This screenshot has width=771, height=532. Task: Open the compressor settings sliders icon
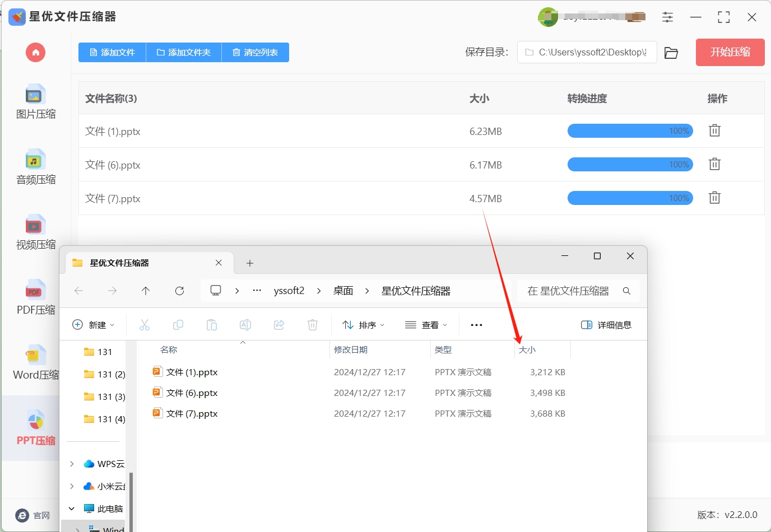tap(667, 17)
